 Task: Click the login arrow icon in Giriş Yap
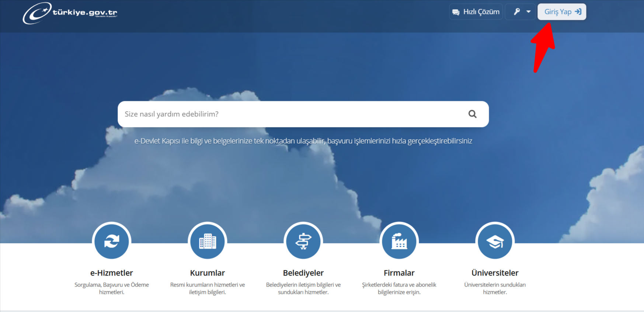[x=578, y=12]
